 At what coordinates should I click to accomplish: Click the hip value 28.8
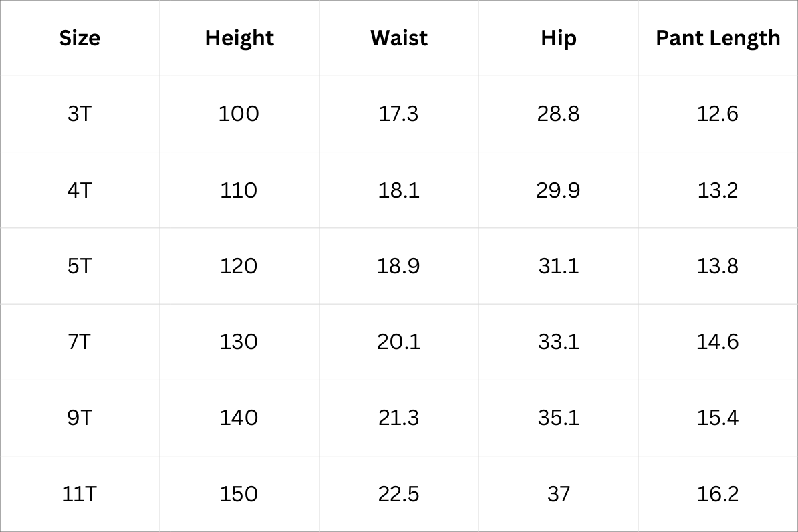(x=559, y=114)
